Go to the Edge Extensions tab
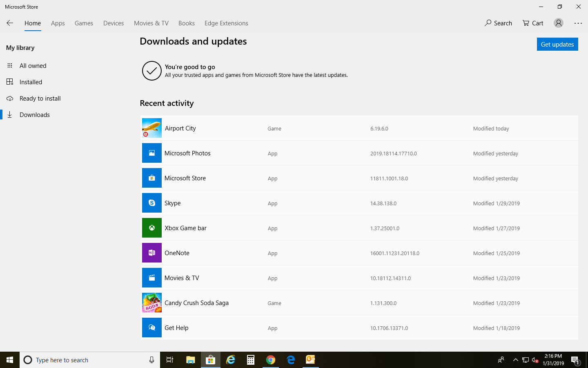 tap(226, 23)
